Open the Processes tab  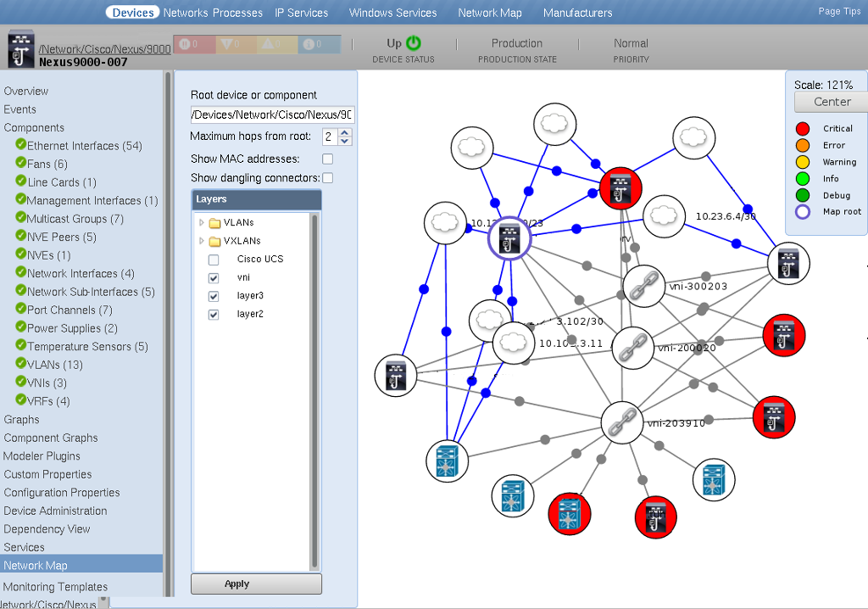[x=237, y=13]
